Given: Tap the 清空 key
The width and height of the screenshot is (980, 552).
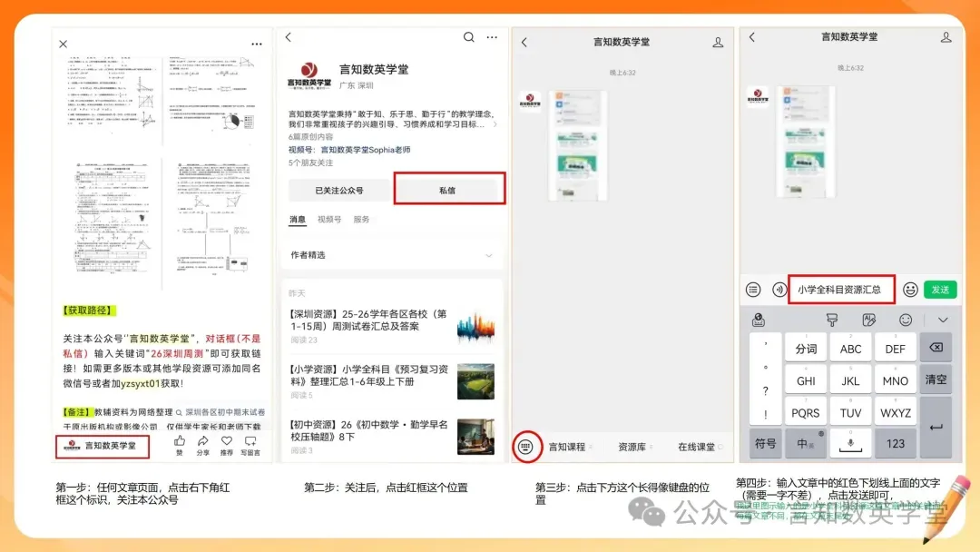Looking at the screenshot, I should [936, 380].
